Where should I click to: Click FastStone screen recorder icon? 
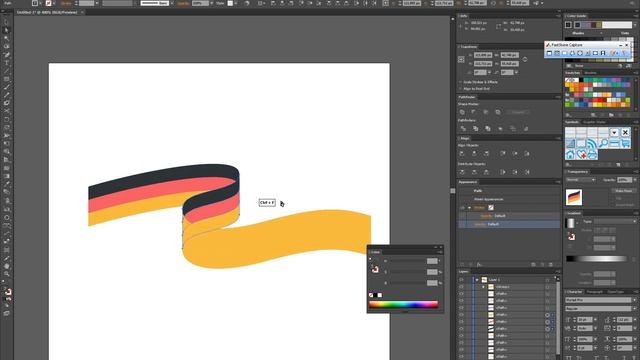point(603,53)
